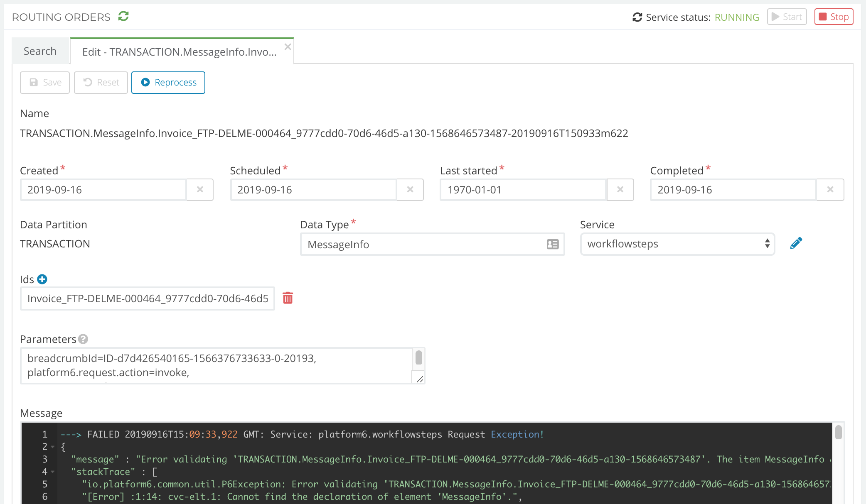The height and width of the screenshot is (504, 866).
Task: Add a new Id with the plus icon
Action: pos(42,279)
